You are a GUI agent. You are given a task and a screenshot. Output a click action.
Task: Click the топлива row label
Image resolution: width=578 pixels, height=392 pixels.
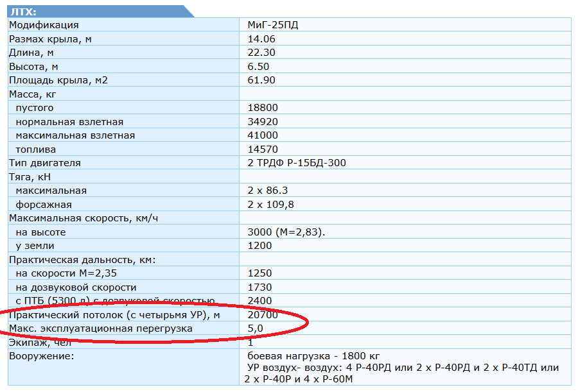click(36, 149)
